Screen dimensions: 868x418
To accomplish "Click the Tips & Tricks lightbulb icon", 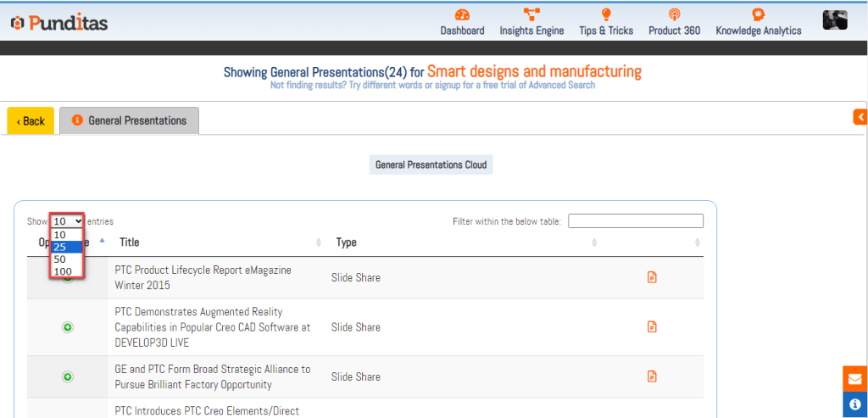I will 606,14.
